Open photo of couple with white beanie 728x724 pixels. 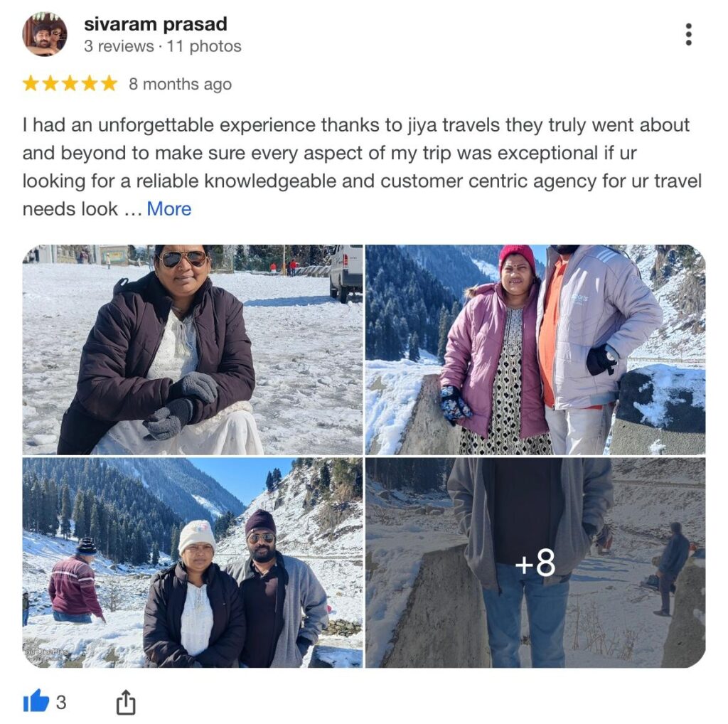click(192, 563)
